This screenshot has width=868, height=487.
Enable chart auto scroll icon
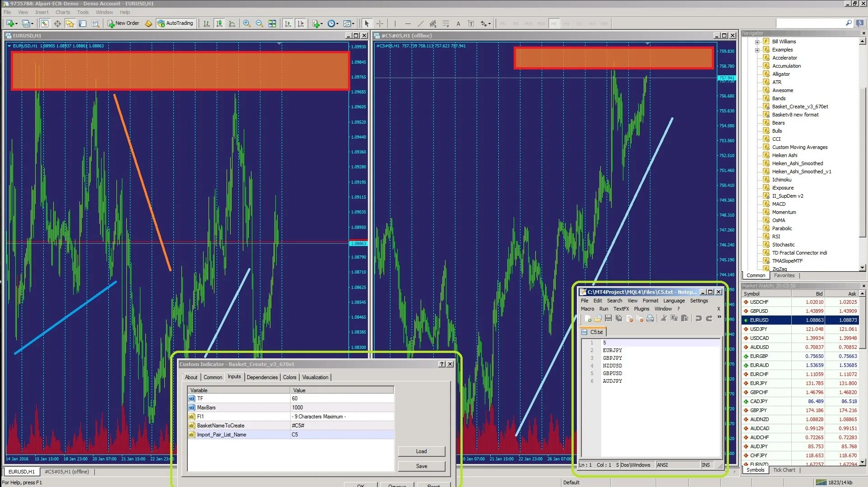click(288, 23)
